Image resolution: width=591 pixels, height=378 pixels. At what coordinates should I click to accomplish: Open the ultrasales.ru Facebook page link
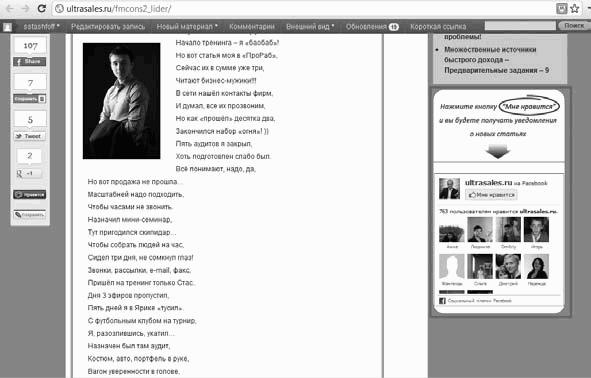[488, 182]
